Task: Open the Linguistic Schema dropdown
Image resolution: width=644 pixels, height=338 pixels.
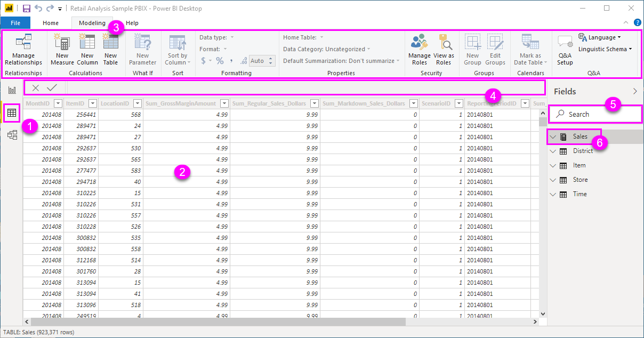Action: pos(605,49)
